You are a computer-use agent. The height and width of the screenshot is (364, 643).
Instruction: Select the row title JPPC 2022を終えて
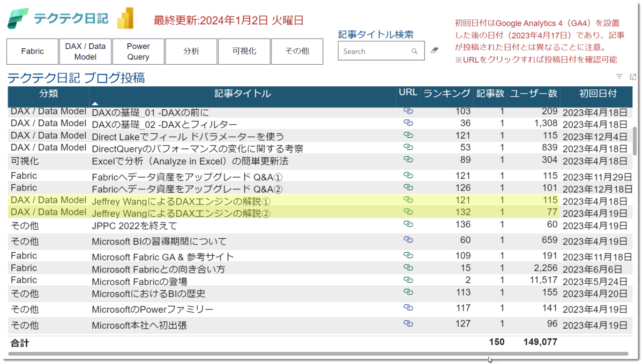(x=134, y=226)
